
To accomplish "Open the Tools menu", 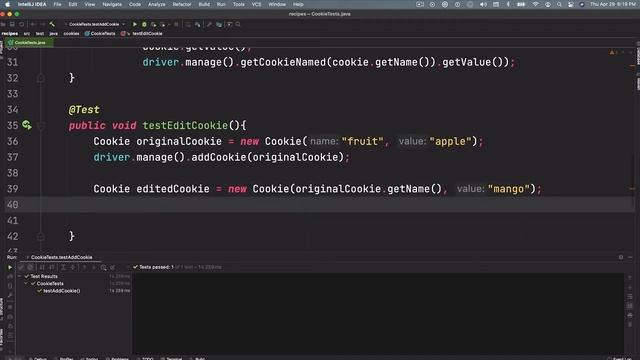I will tap(238, 4).
